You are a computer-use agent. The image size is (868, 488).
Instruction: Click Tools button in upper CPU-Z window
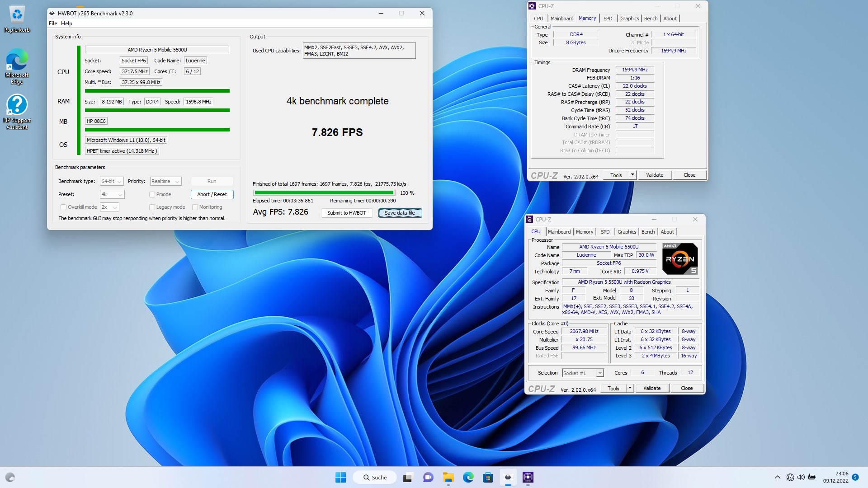[x=616, y=175]
